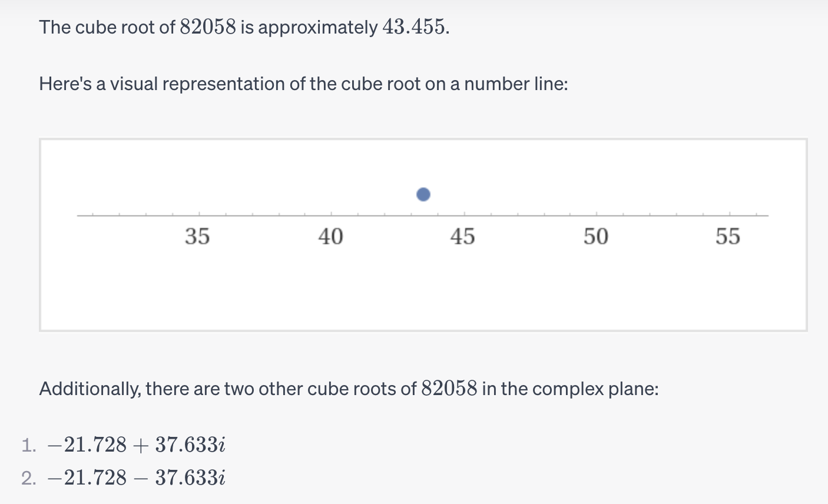Click the 55 axis label
This screenshot has width=828, height=504.
(728, 237)
